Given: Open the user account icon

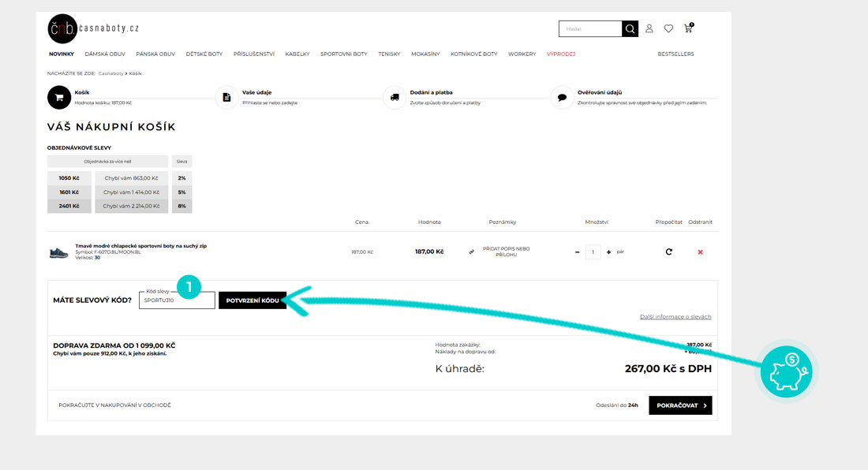Looking at the screenshot, I should click(649, 29).
